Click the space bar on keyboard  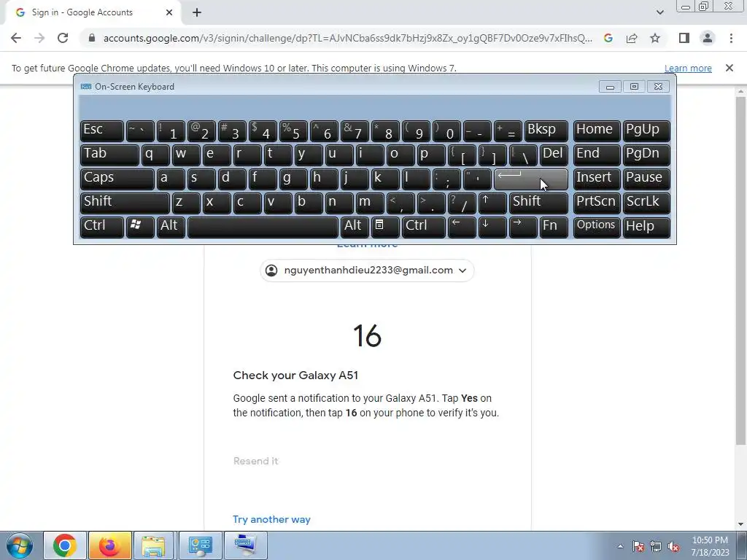(x=263, y=227)
